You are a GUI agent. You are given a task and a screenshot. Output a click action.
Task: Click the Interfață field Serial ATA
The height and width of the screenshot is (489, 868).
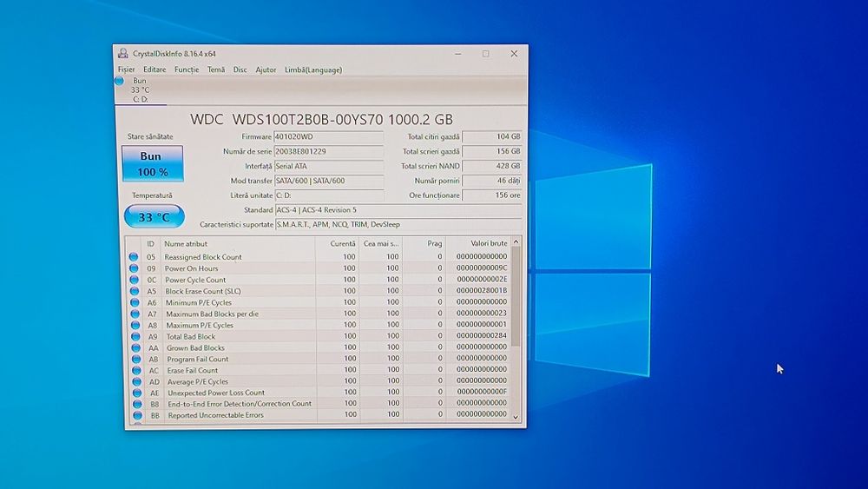tap(329, 166)
